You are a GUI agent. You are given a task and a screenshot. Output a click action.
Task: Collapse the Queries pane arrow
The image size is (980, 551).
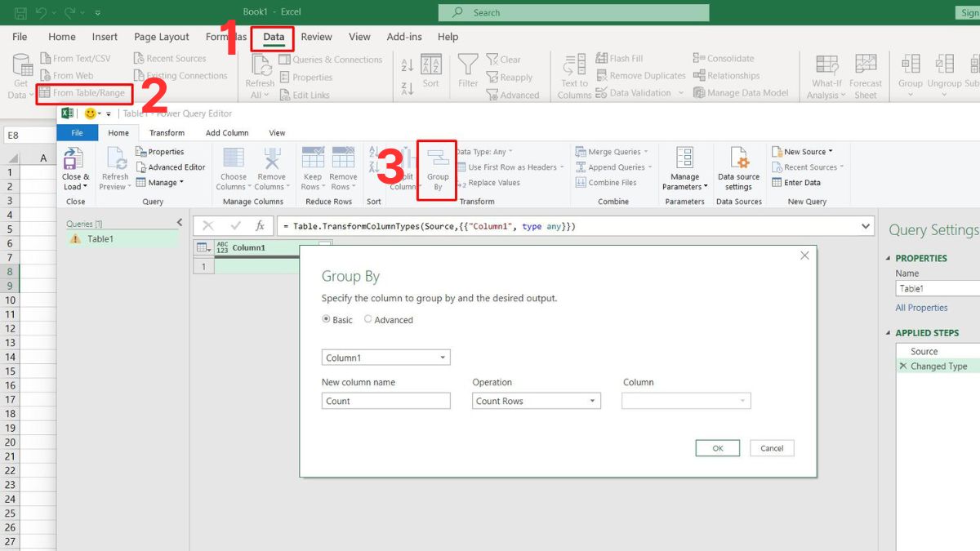180,223
